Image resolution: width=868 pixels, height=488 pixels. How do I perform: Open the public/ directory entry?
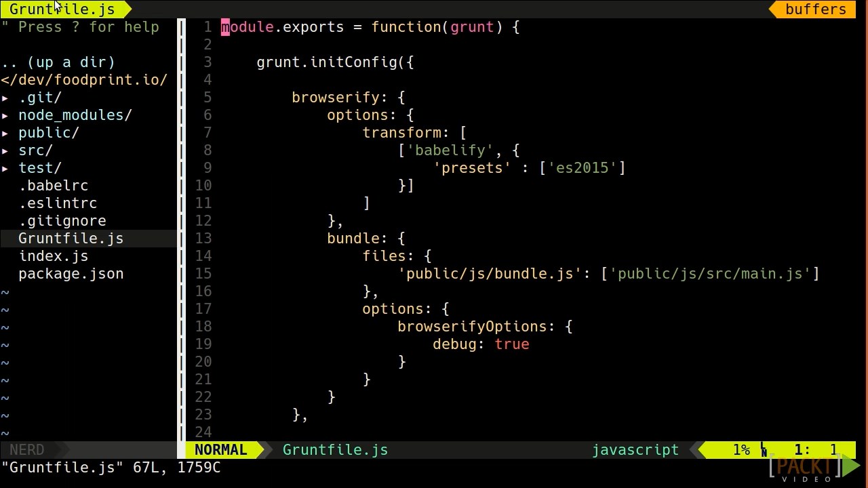[x=49, y=133]
